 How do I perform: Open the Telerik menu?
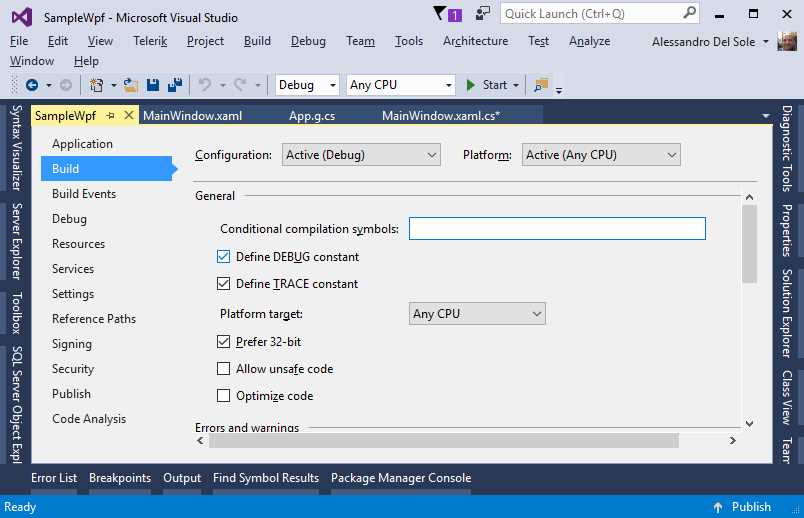150,41
